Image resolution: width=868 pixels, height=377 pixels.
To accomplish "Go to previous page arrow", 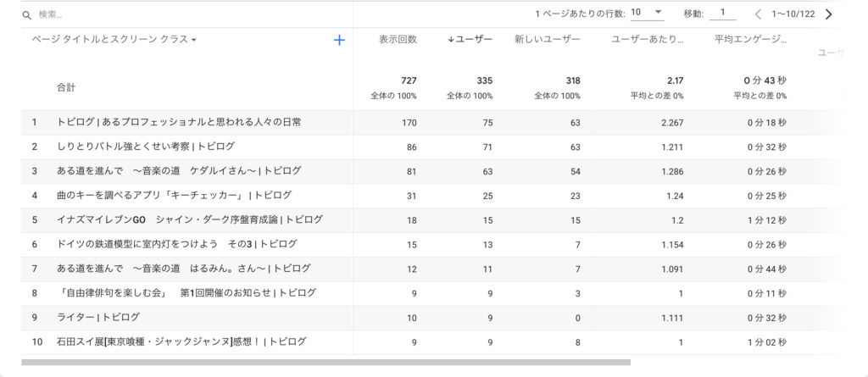I will tap(758, 14).
